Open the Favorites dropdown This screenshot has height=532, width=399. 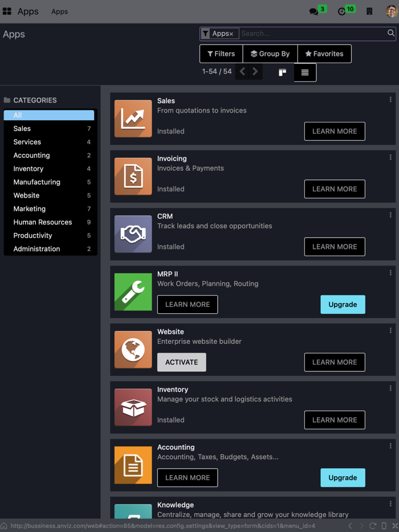[x=324, y=54]
